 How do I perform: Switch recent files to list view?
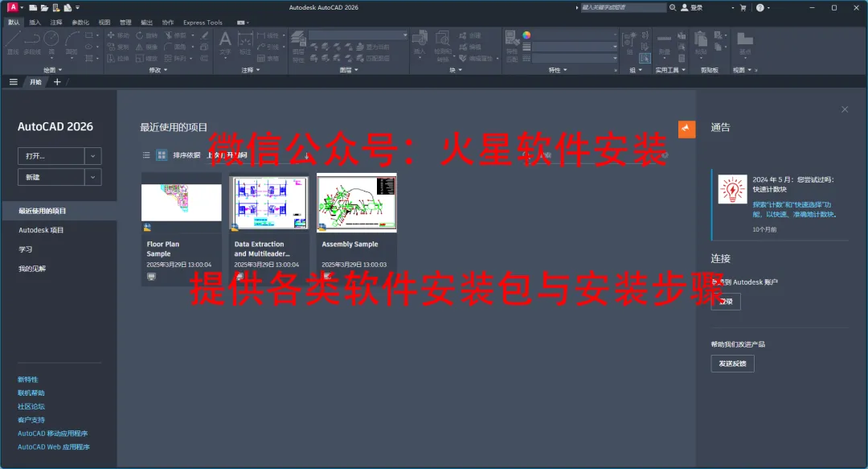click(x=146, y=155)
